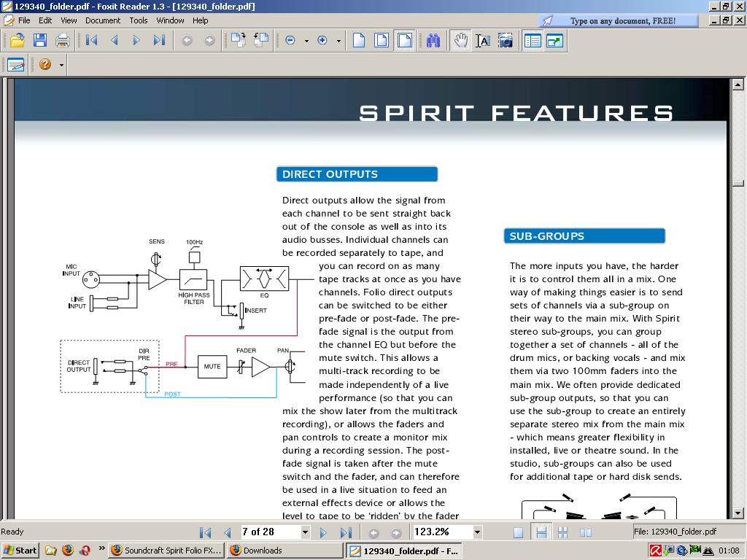Zoom out with the minus magnifier icon

pyautogui.click(x=290, y=41)
